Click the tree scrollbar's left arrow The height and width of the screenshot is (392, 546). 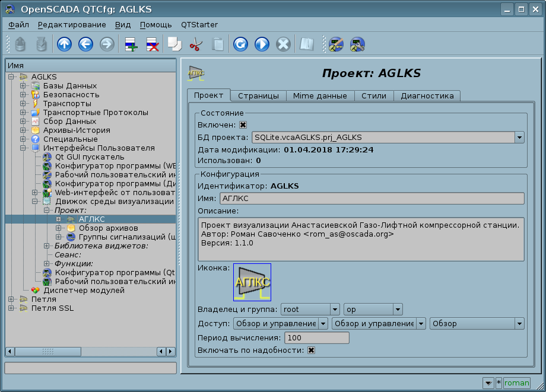[x=10, y=351]
